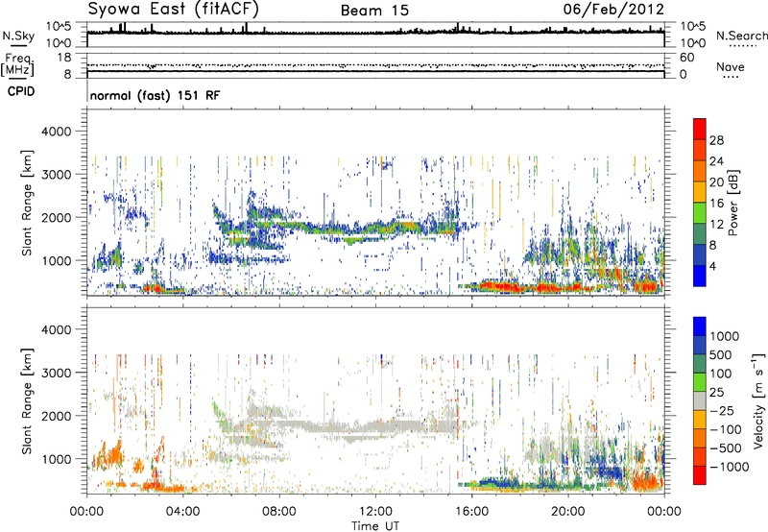Click the "20" value on the power color bar

click(716, 182)
